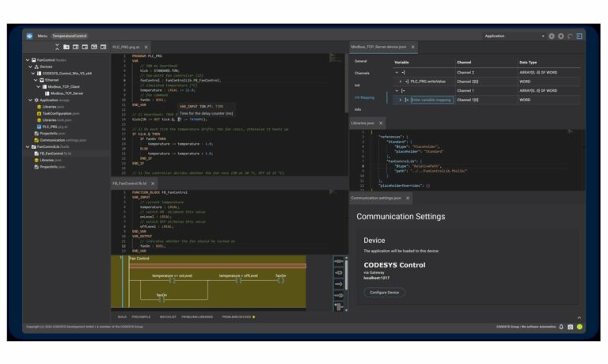Click the middle of the five tree toolbar icons
The width and height of the screenshot is (608, 364).
point(85,47)
